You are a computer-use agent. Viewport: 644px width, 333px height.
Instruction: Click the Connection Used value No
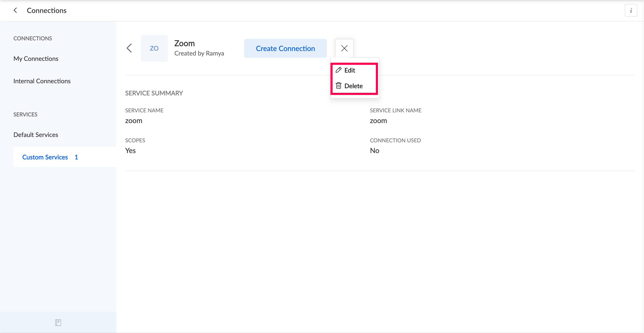tap(375, 150)
